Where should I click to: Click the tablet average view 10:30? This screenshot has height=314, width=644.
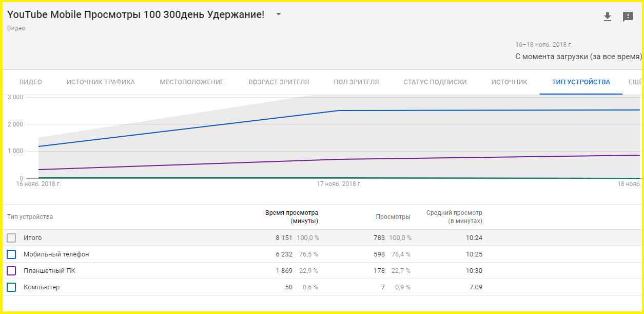[474, 271]
